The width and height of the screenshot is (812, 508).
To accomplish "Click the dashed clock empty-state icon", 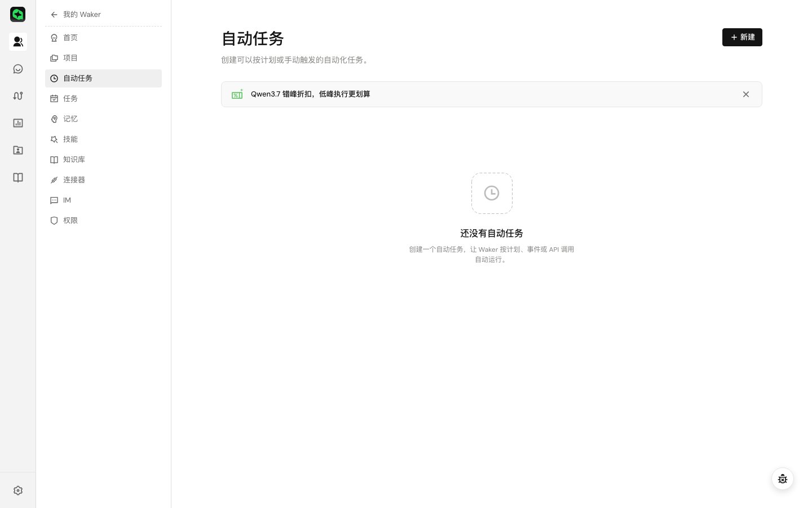I will 492,193.
